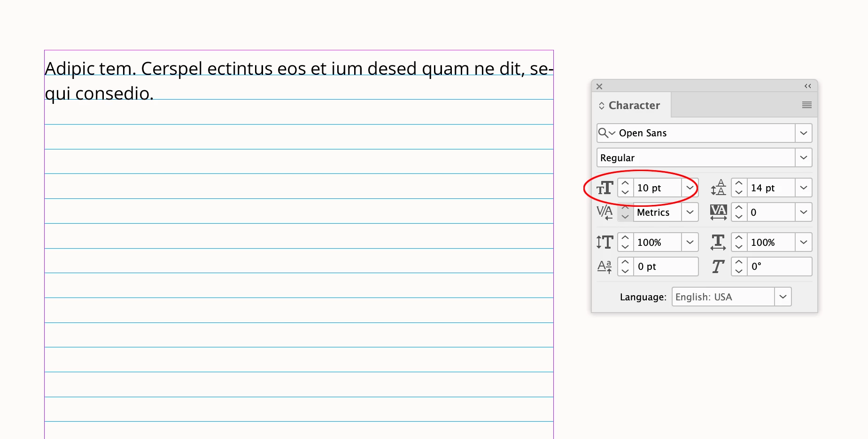The width and height of the screenshot is (868, 439).
Task: Click the kerning icon
Action: coord(604,212)
